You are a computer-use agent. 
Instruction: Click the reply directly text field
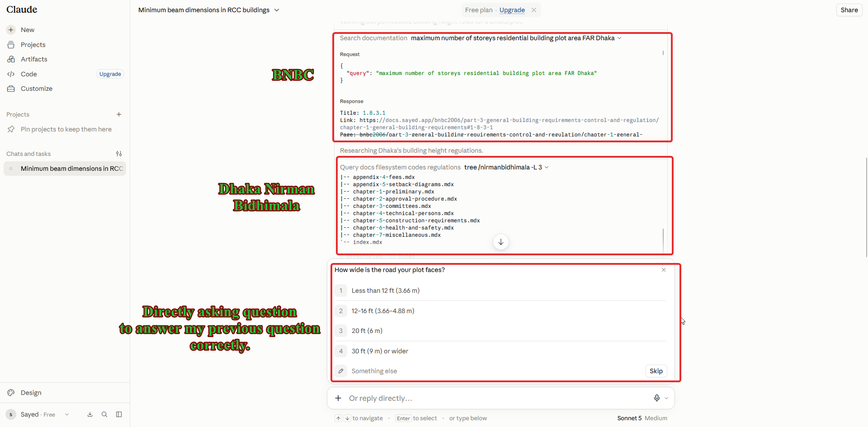coord(497,398)
